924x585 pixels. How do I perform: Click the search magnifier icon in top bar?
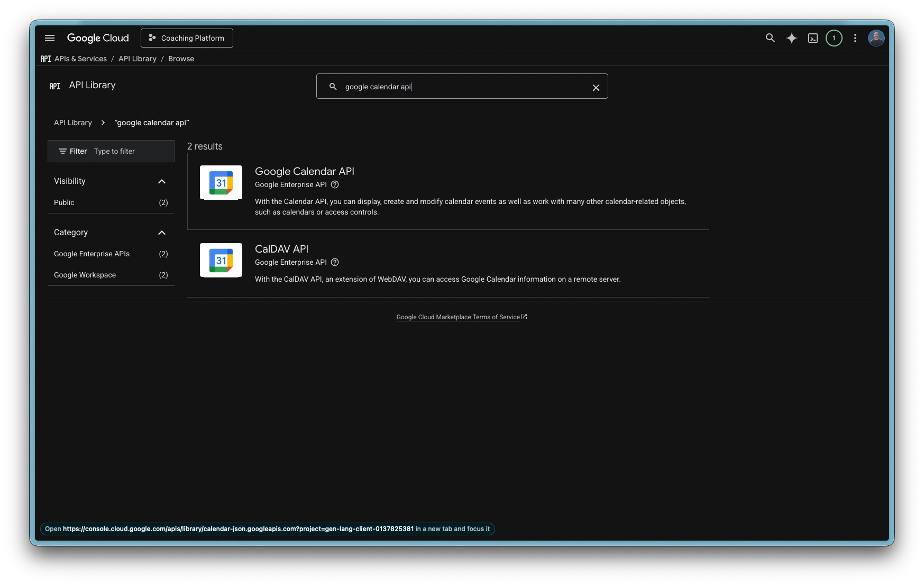770,38
